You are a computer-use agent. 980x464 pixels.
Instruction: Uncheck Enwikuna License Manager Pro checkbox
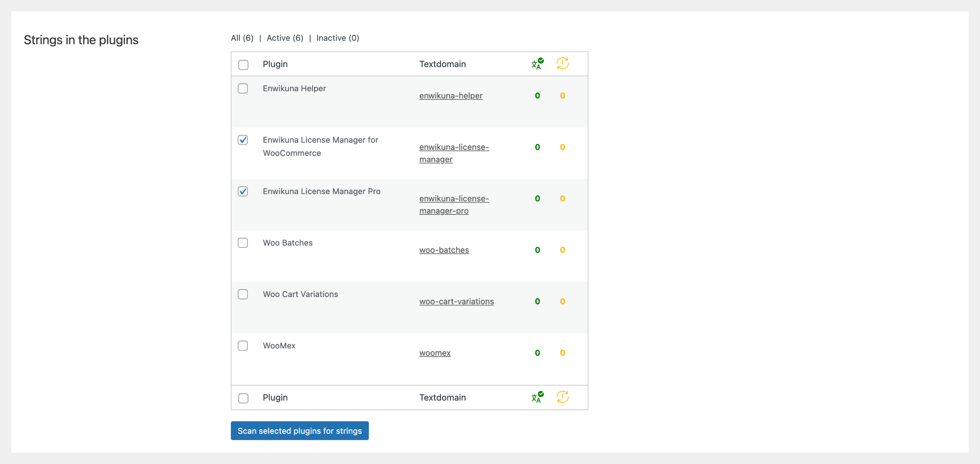(x=243, y=191)
